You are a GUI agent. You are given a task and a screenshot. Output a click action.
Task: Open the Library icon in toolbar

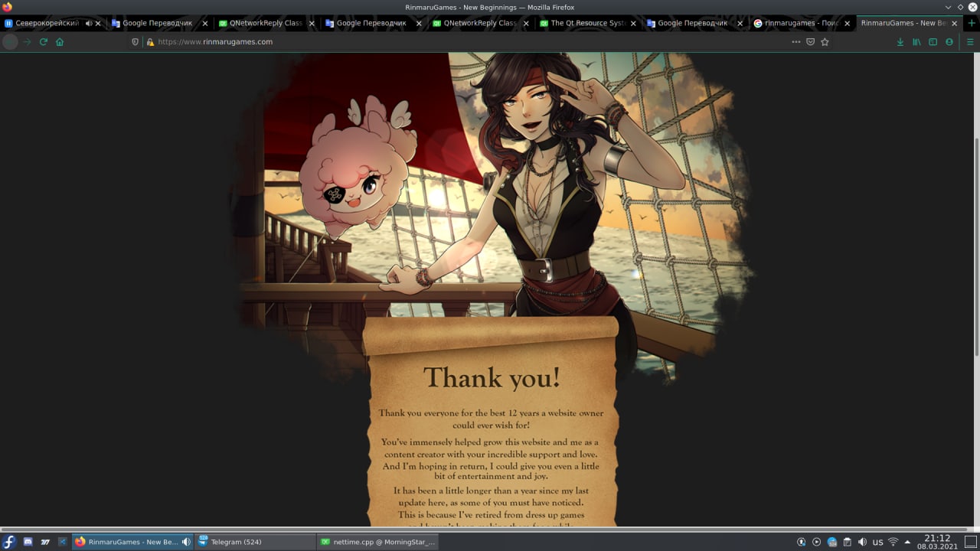tap(916, 42)
